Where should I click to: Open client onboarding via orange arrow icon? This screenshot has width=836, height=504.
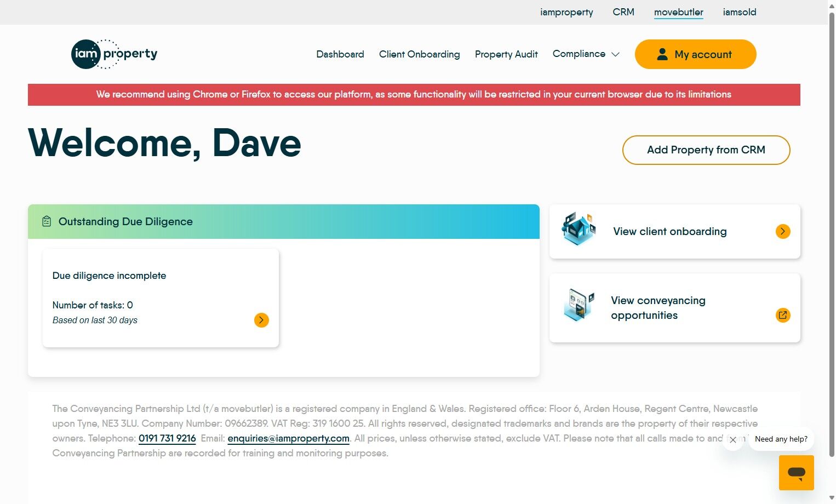pos(783,231)
